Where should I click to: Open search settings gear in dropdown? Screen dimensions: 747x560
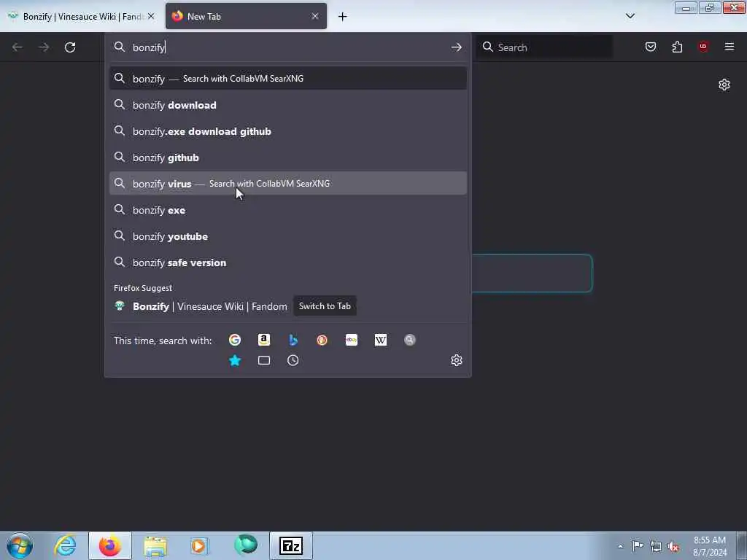(x=457, y=360)
